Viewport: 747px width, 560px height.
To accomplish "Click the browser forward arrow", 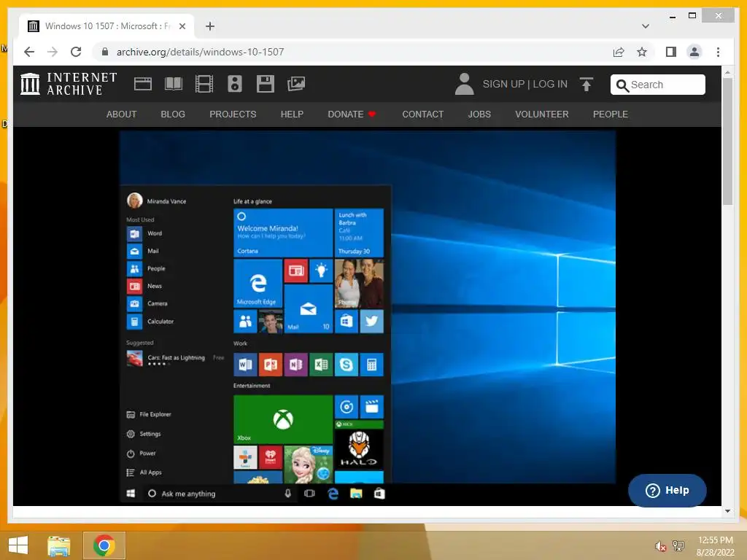I will click(53, 52).
